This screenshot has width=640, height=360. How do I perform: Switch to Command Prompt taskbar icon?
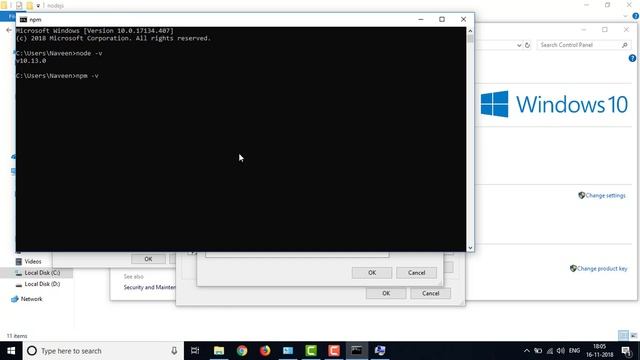coord(357,351)
